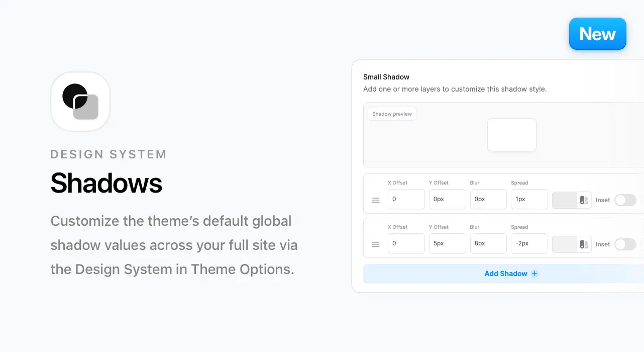The height and width of the screenshot is (352, 644).
Task: Open the second layer's color picker icon
Action: tap(584, 244)
